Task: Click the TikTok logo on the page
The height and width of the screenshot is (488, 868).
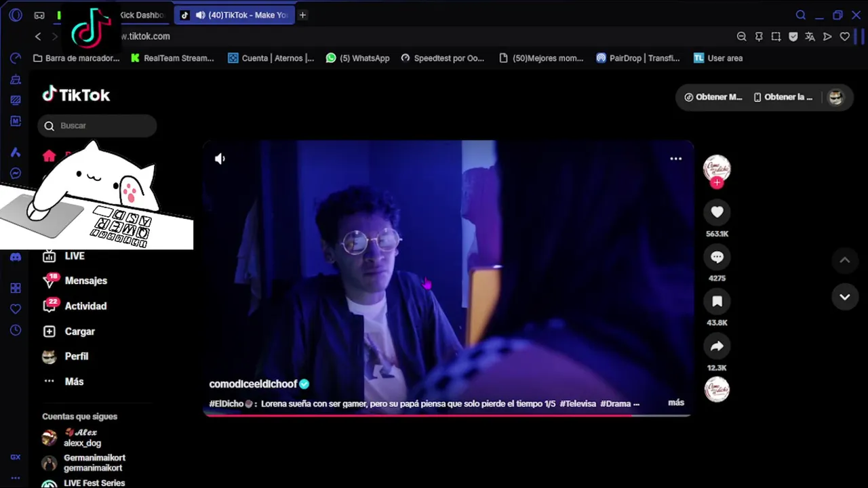Action: click(76, 95)
